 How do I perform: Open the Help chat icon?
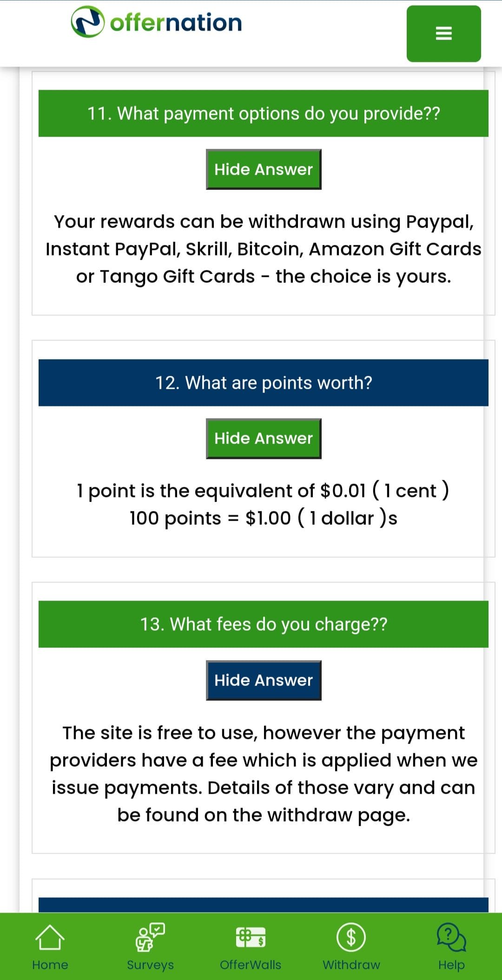(451, 937)
